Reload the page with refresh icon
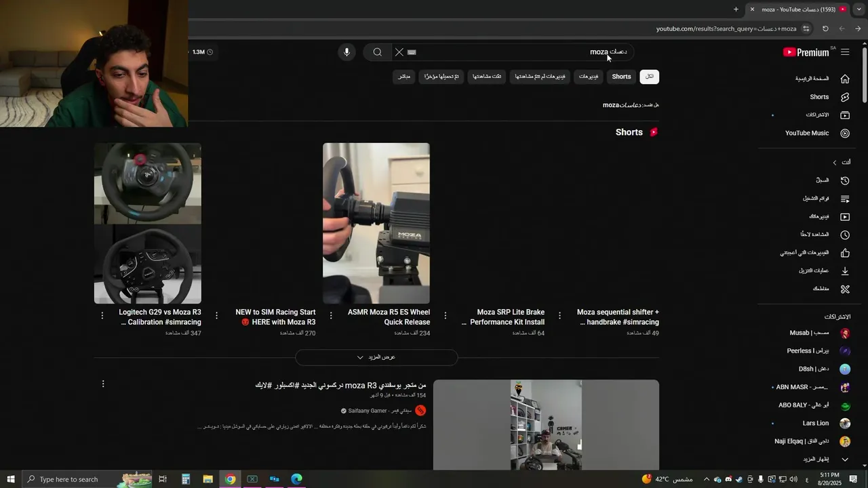This screenshot has height=488, width=868. click(x=825, y=28)
